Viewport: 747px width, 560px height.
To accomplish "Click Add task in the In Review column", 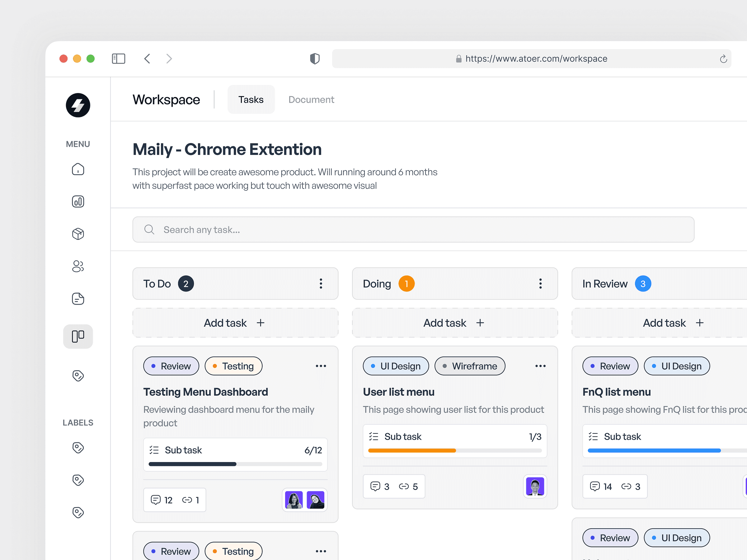I will 673,322.
